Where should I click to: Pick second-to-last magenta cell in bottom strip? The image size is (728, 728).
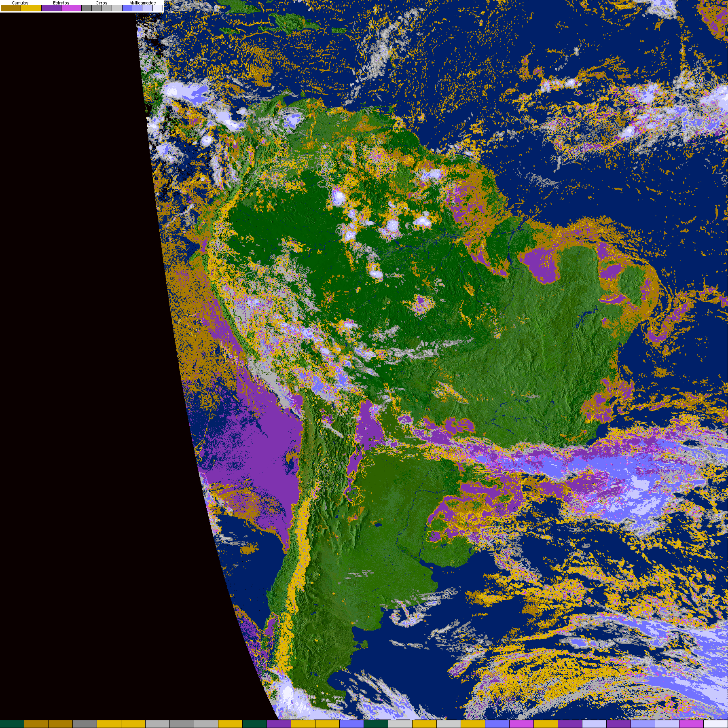tap(692, 724)
